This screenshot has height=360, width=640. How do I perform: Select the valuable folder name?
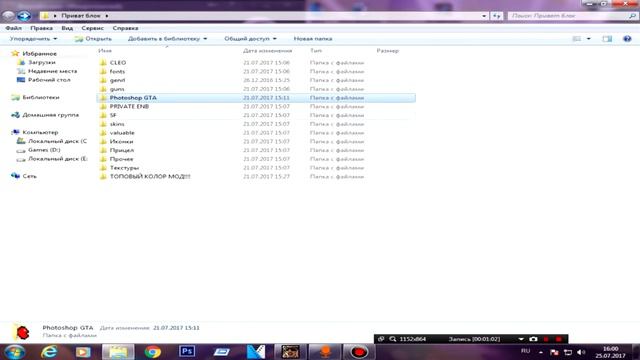coord(122,133)
